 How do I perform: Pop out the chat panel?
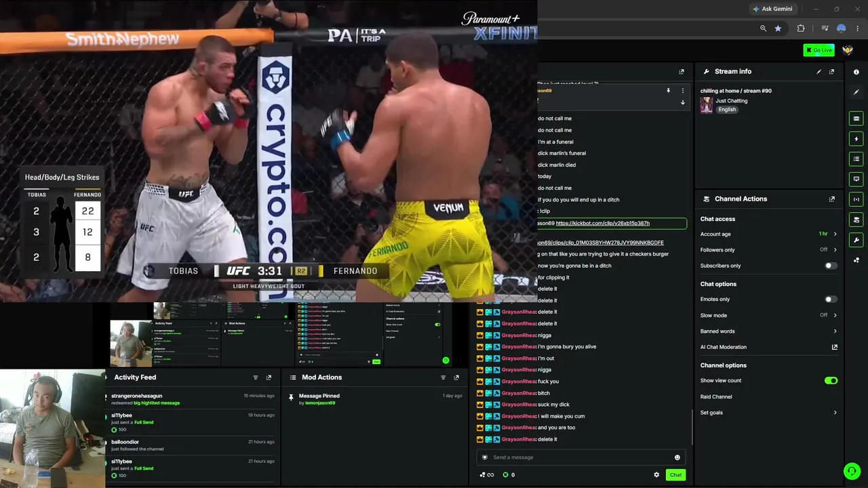click(x=682, y=71)
